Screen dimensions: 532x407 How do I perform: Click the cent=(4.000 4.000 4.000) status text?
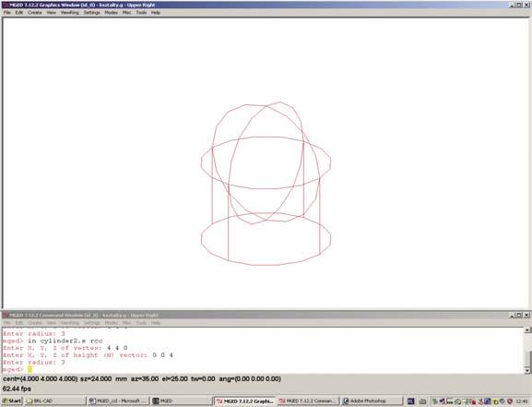[x=40, y=378]
